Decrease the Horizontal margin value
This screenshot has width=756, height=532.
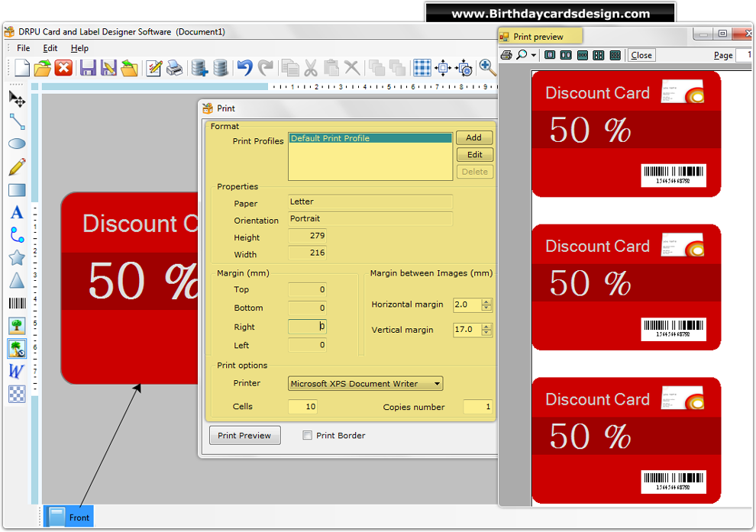click(486, 308)
